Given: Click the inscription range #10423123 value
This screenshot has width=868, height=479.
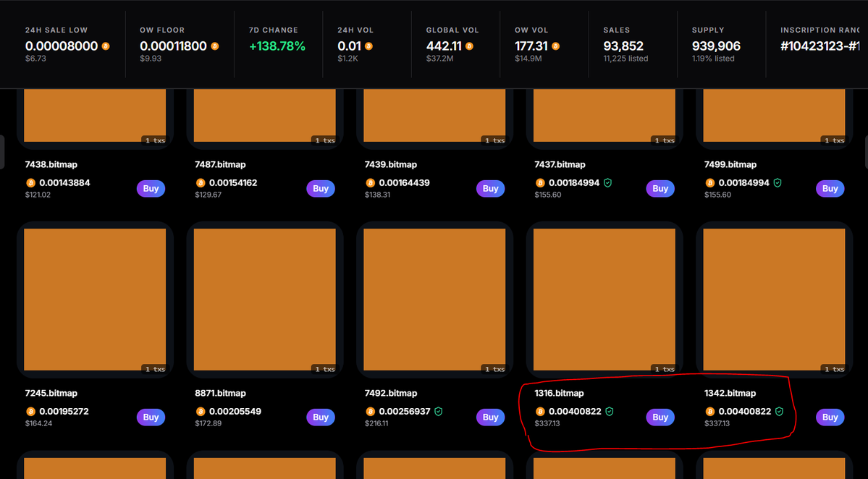Looking at the screenshot, I should tap(819, 46).
